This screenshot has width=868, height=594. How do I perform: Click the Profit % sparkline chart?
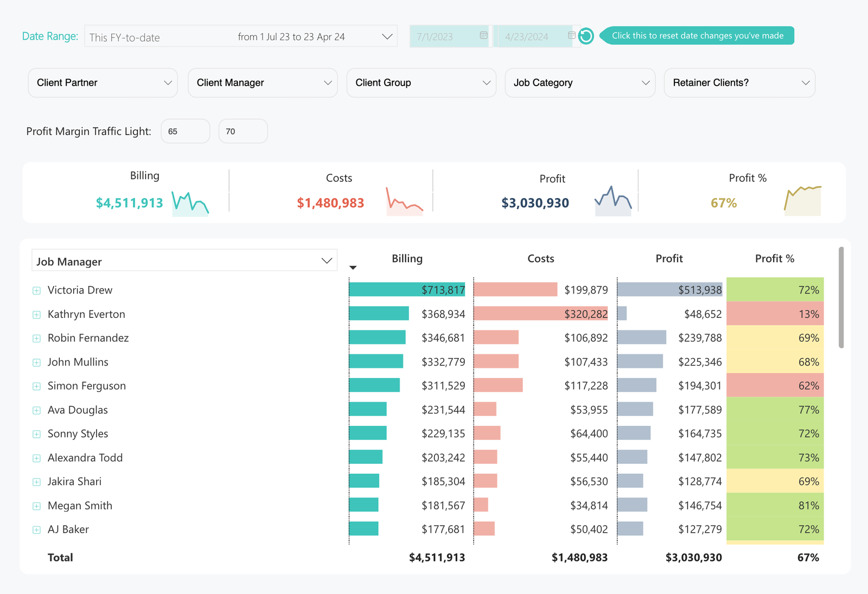click(x=802, y=201)
